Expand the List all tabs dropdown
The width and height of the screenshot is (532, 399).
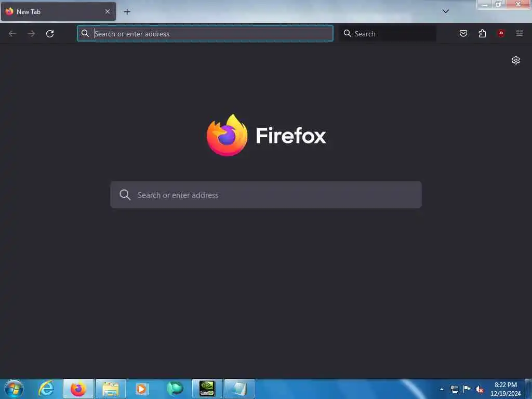click(446, 11)
